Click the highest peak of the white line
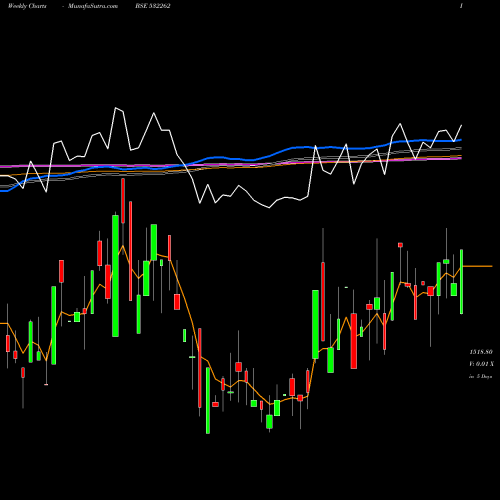Screen dimensions: 500x500 (116, 108)
